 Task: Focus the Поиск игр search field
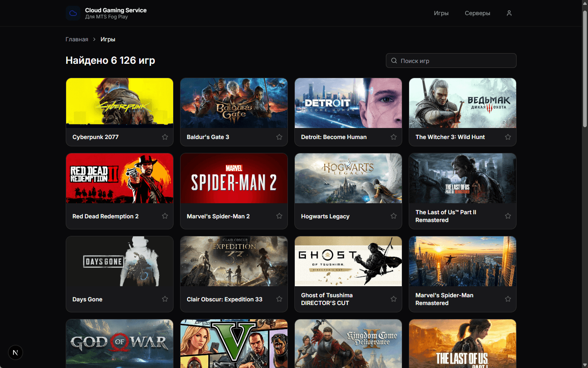tap(451, 61)
